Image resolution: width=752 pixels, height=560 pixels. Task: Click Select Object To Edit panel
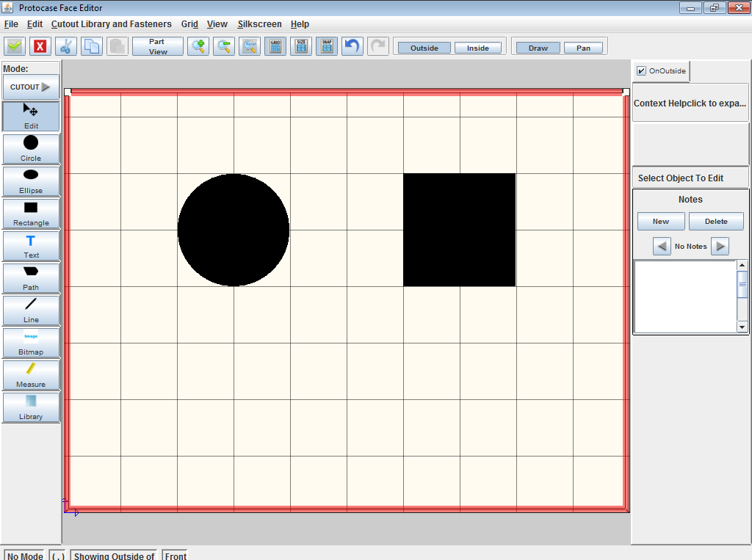pos(690,178)
